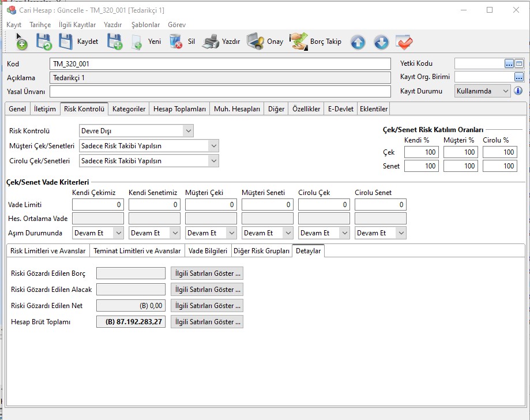This screenshot has height=420, width=530.
Task: Click the red checkmark toolbar icon
Action: pyautogui.click(x=404, y=42)
